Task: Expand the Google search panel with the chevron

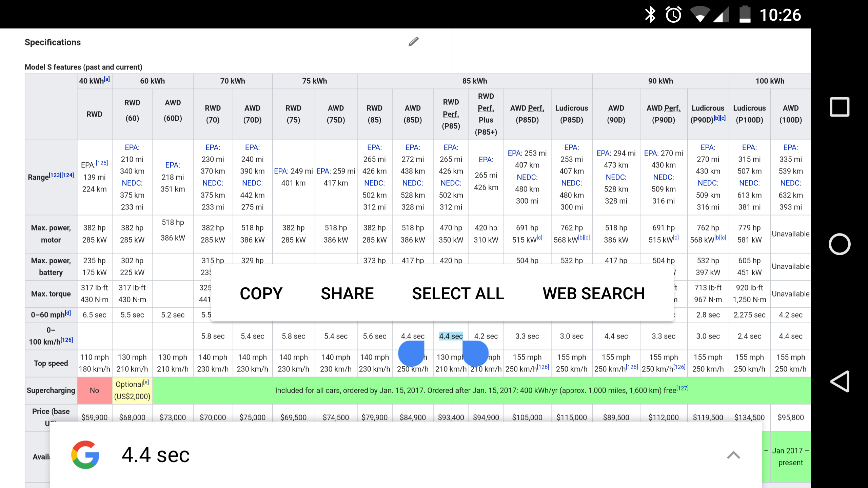Action: 733,455
